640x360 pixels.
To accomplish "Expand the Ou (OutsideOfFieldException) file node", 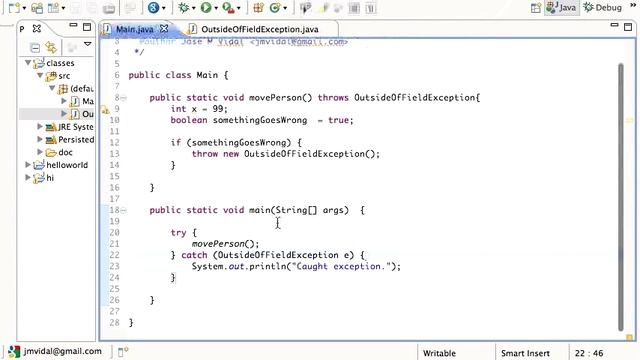I will click(x=64, y=113).
